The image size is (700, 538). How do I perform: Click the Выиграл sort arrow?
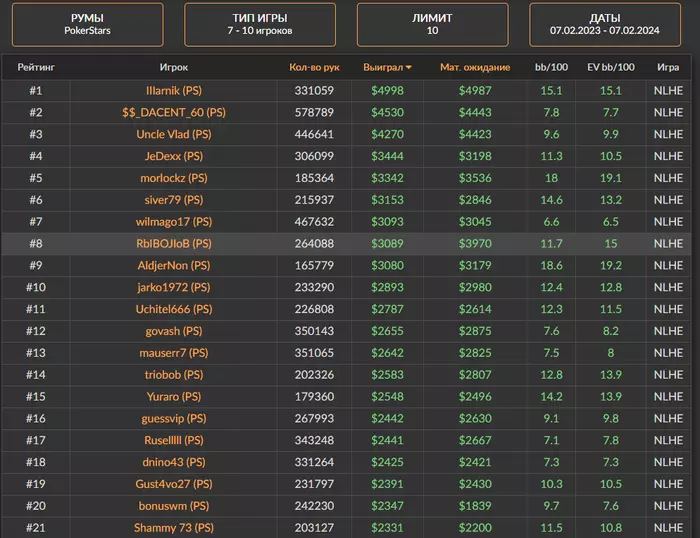408,68
